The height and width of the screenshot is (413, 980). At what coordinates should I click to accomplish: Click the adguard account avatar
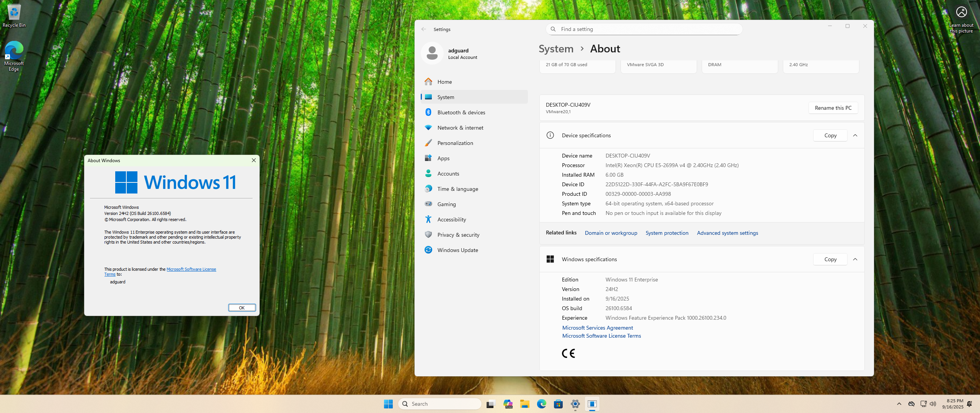tap(432, 53)
